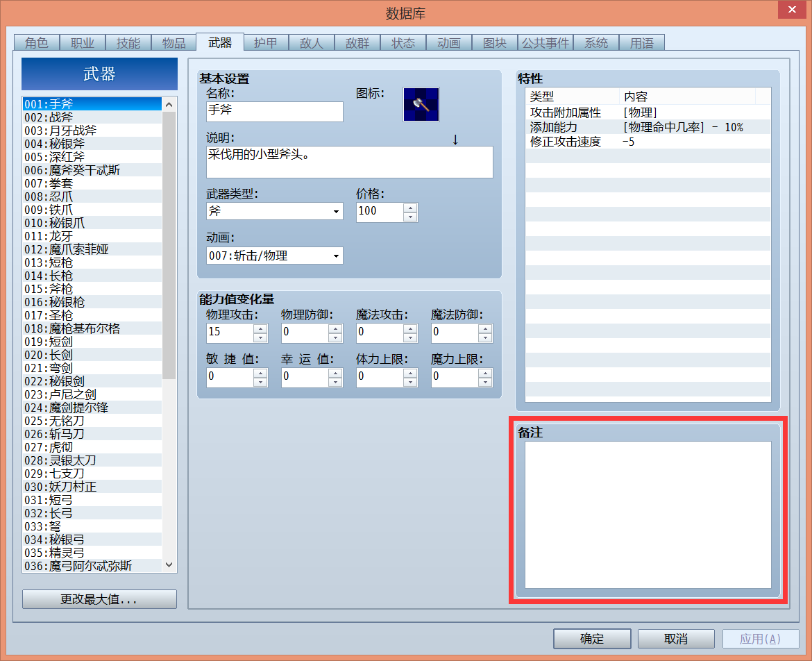Image resolution: width=812 pixels, height=661 pixels.
Task: Open the 用语 tab
Action: pyautogui.click(x=642, y=42)
